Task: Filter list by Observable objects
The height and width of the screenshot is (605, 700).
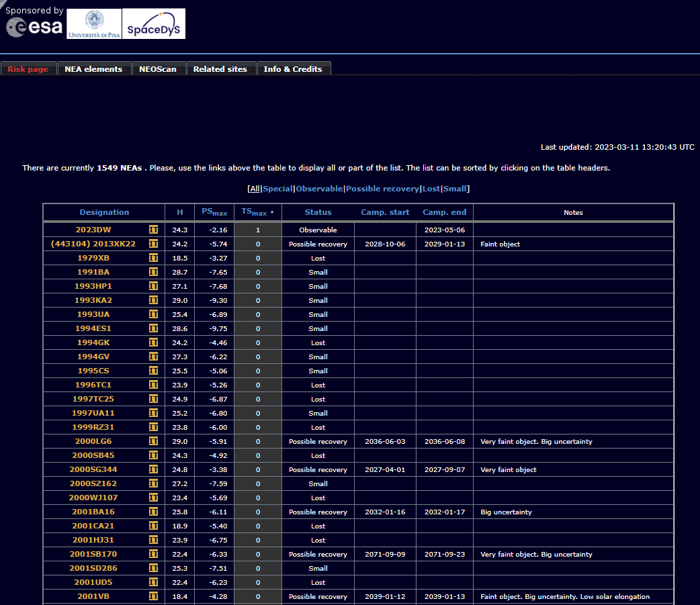Action: pyautogui.click(x=319, y=189)
